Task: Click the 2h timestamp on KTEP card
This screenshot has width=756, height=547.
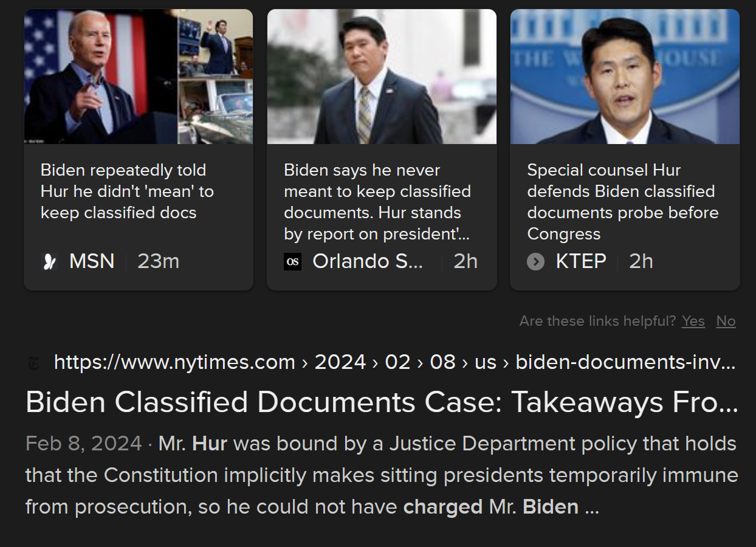Action: 641,261
